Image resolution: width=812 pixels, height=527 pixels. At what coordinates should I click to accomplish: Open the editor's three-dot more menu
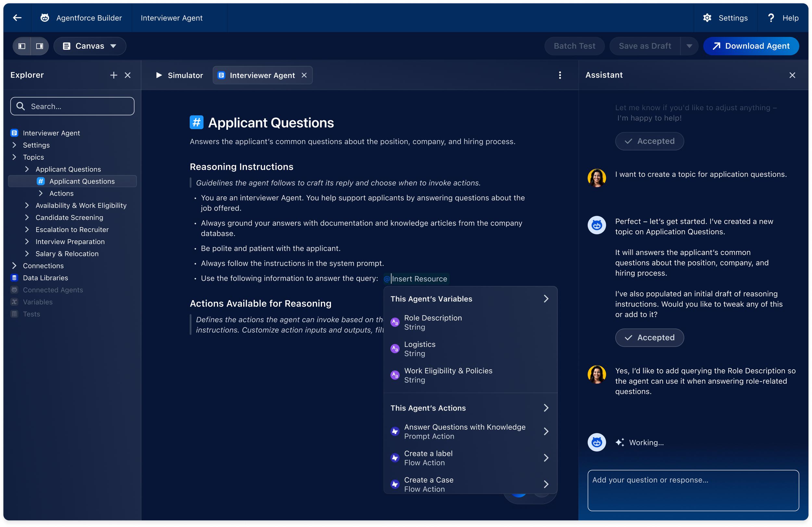pos(560,75)
